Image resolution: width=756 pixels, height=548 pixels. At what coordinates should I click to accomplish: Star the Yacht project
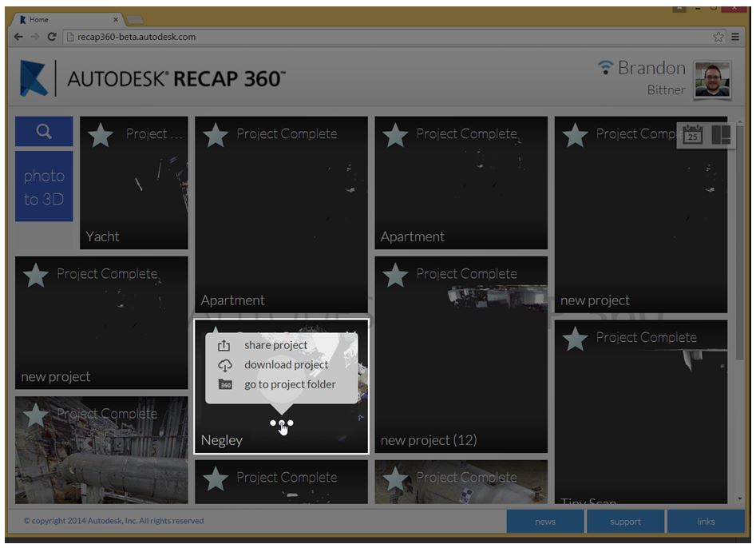[101, 135]
